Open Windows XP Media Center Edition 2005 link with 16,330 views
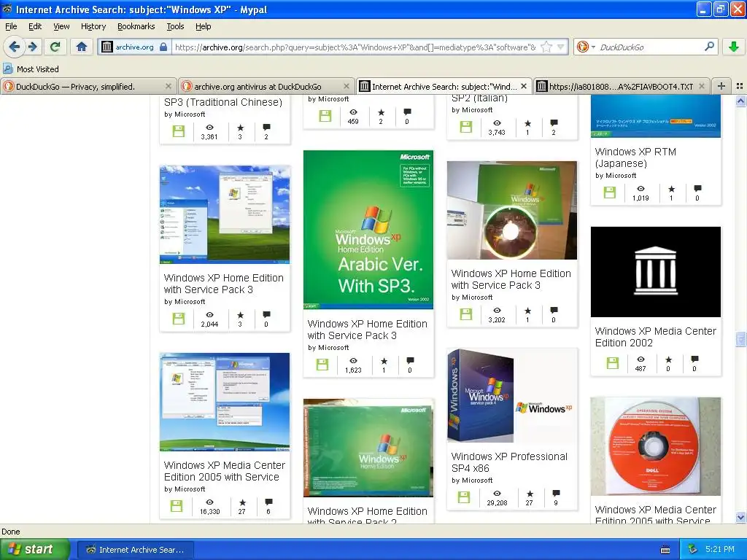The width and height of the screenshot is (747, 560). [x=225, y=471]
